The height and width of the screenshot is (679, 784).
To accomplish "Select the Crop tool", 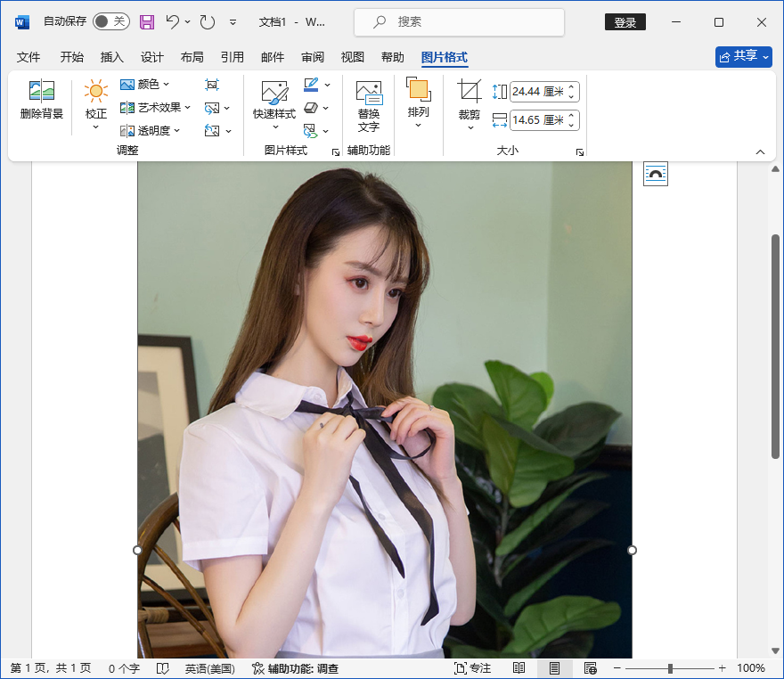I will [x=470, y=100].
